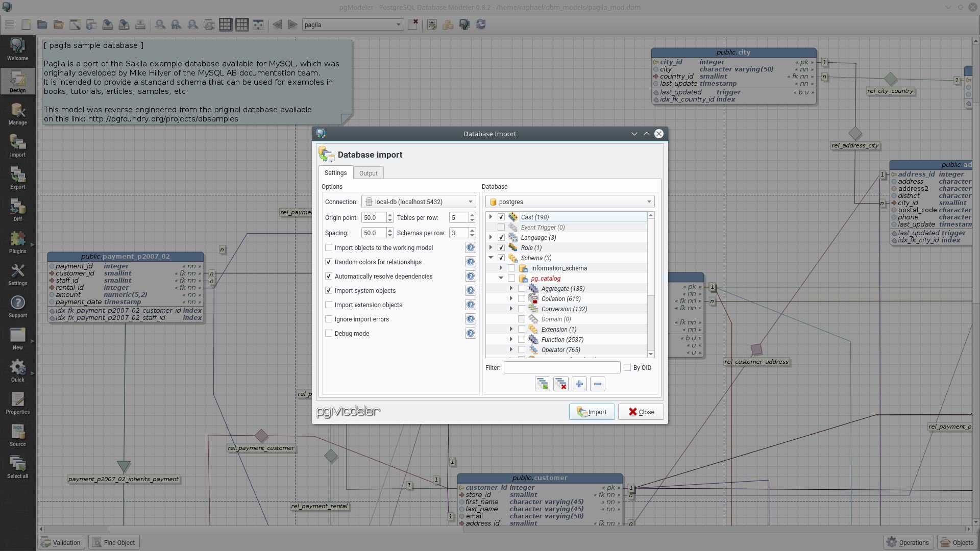Expand the Cast (198) tree node

click(x=491, y=217)
